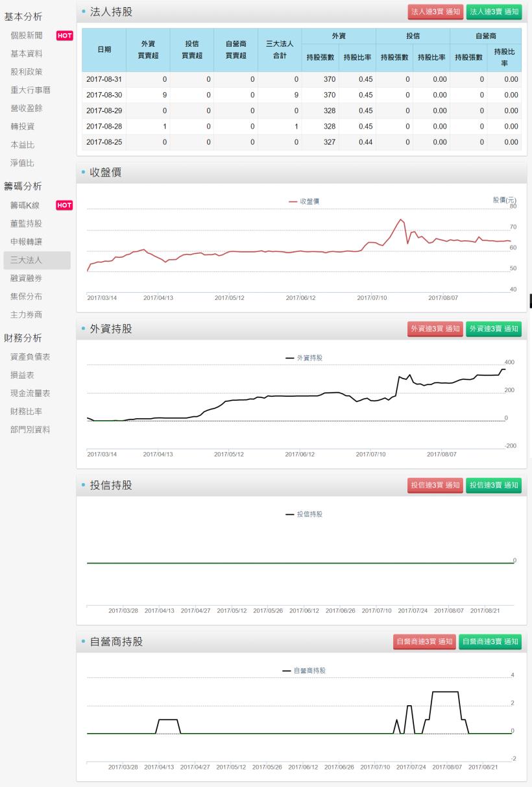This screenshot has width=532, height=787.
Task: Open the 基本資料 page
Action: 27,55
